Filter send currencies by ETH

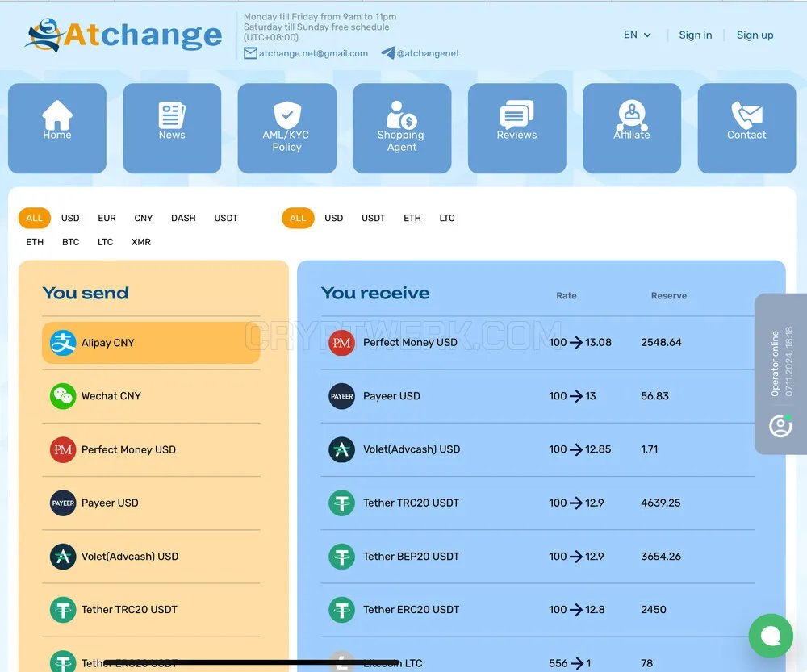(35, 242)
